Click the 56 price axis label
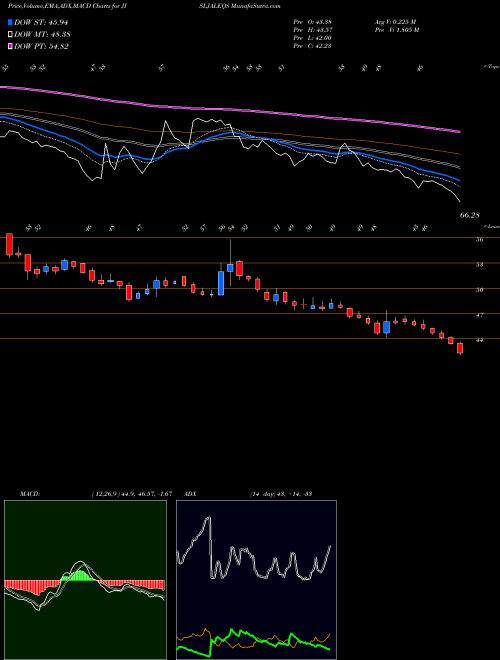The image size is (500, 660). pyautogui.click(x=479, y=240)
